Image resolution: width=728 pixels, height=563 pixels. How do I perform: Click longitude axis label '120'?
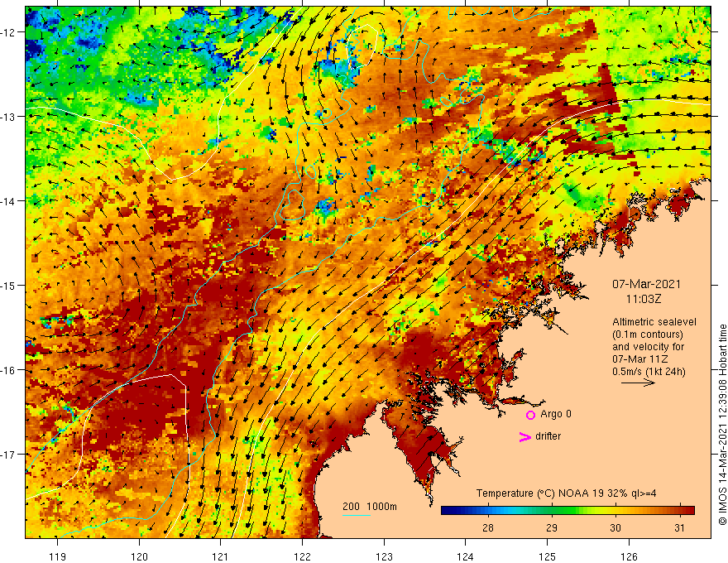click(139, 556)
